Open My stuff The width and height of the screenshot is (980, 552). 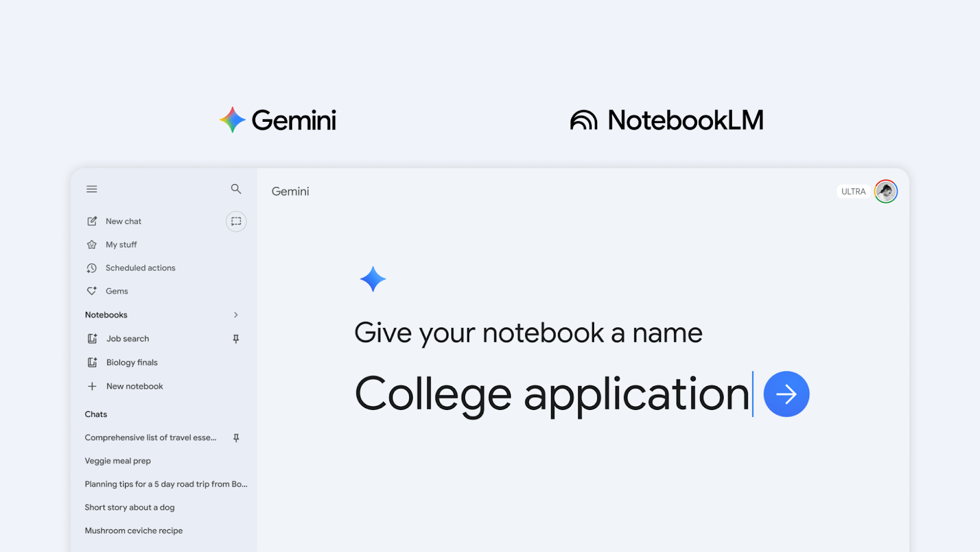[121, 244]
